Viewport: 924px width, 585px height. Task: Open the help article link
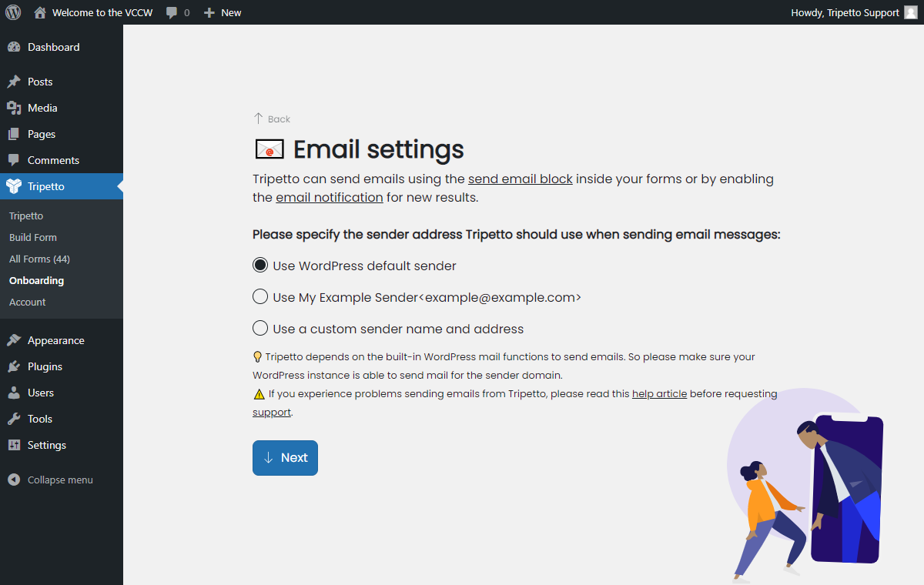tap(659, 393)
